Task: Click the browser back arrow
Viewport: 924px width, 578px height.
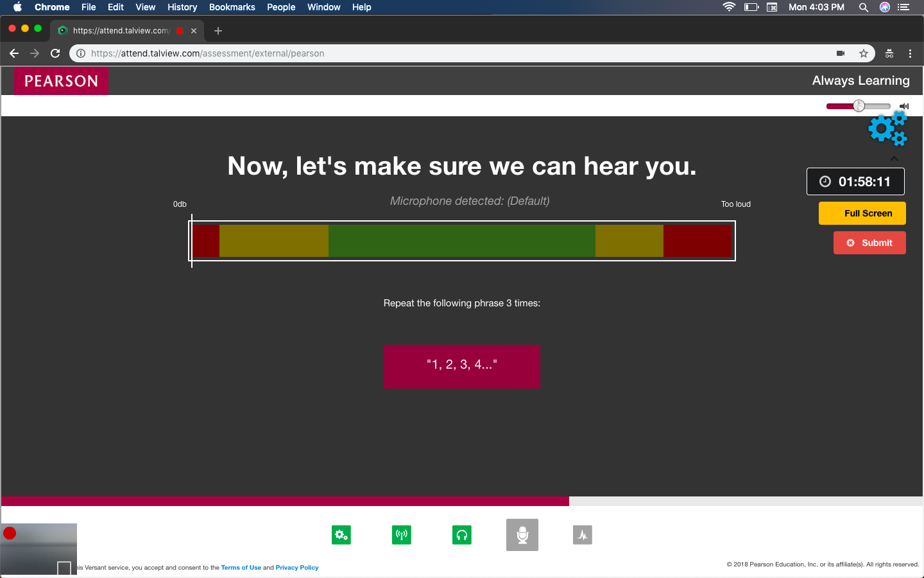Action: click(x=14, y=53)
